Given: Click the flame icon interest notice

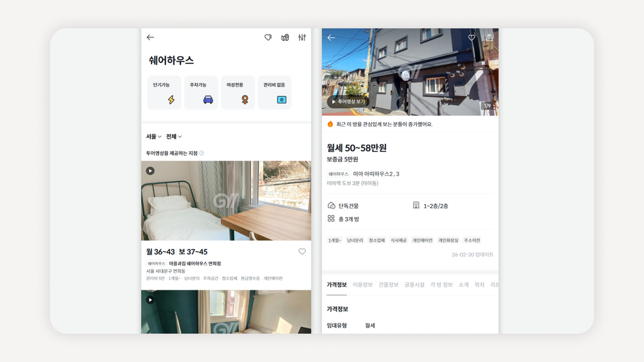Looking at the screenshot, I should pos(330,124).
